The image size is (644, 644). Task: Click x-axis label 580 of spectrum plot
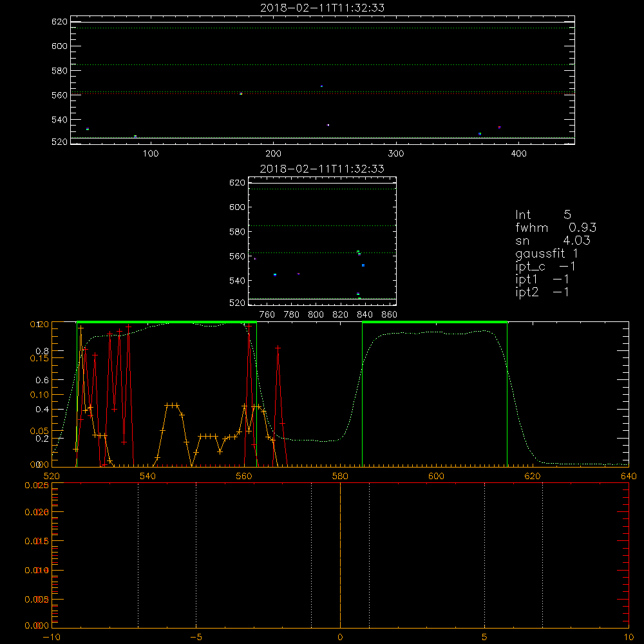(340, 476)
